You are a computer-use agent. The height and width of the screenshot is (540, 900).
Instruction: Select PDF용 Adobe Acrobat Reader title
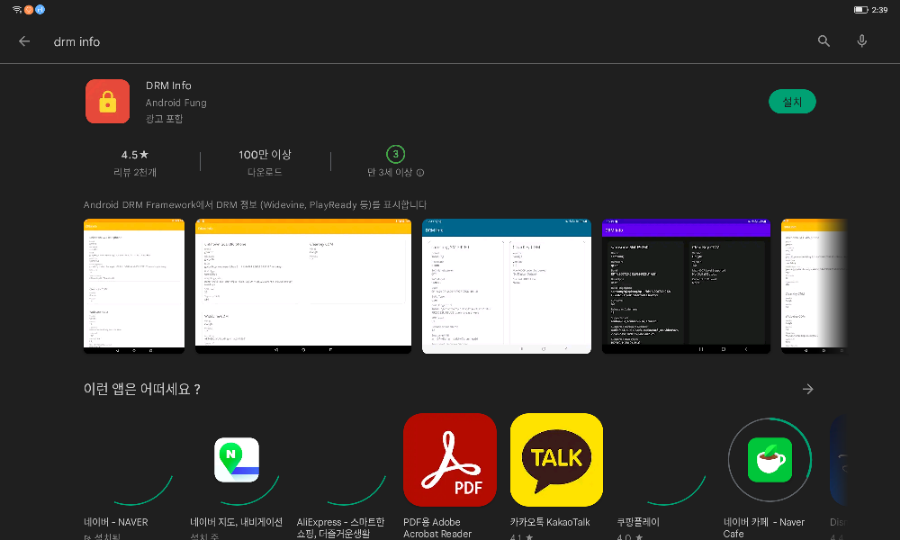(x=437, y=527)
